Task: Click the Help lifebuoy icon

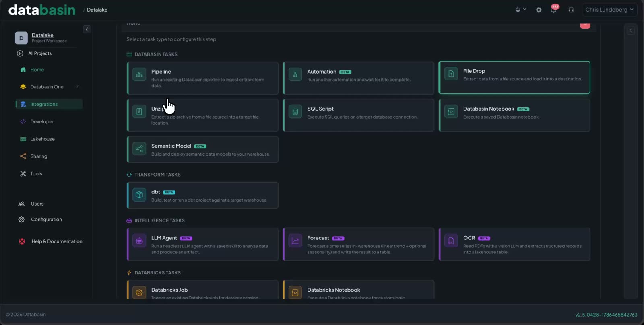Action: coord(22,241)
